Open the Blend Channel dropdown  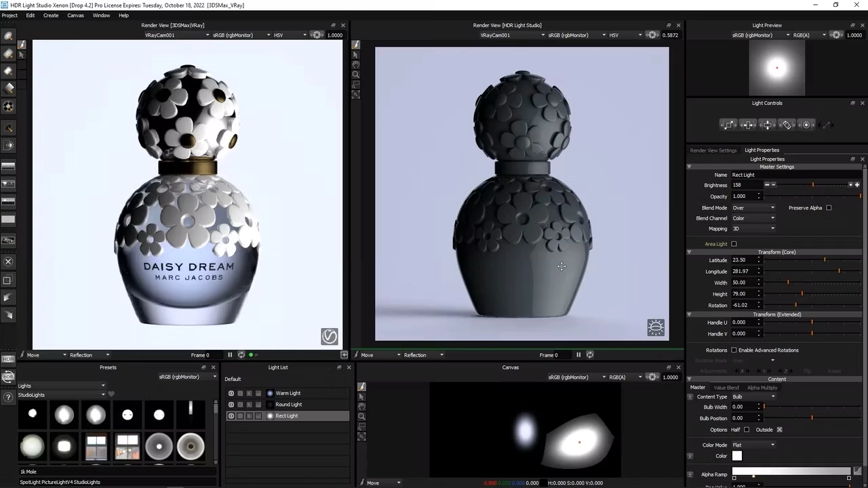pyautogui.click(x=753, y=218)
